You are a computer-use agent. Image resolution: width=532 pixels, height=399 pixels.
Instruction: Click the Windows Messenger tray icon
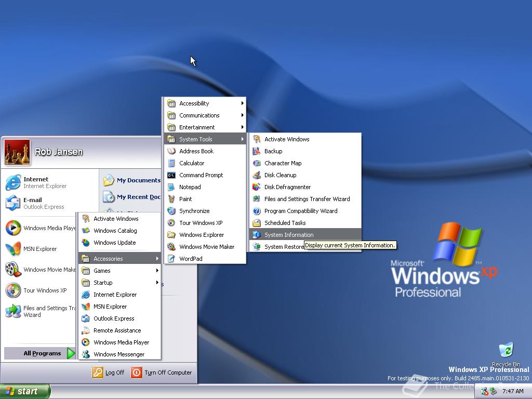[484, 391]
